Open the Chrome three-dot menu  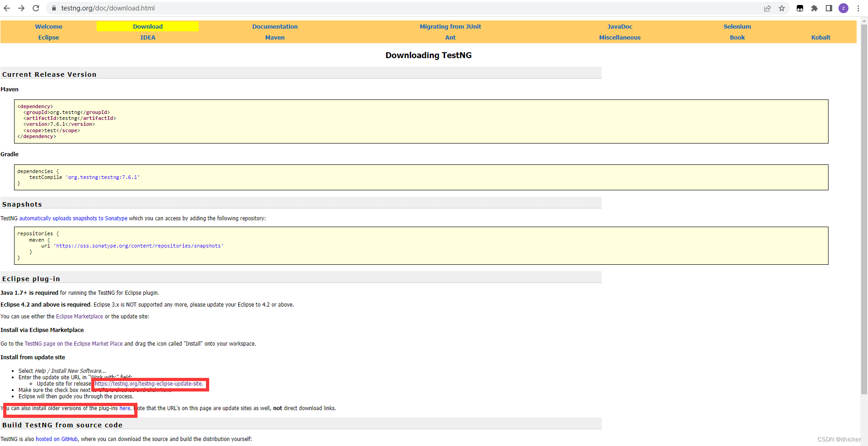pos(858,8)
